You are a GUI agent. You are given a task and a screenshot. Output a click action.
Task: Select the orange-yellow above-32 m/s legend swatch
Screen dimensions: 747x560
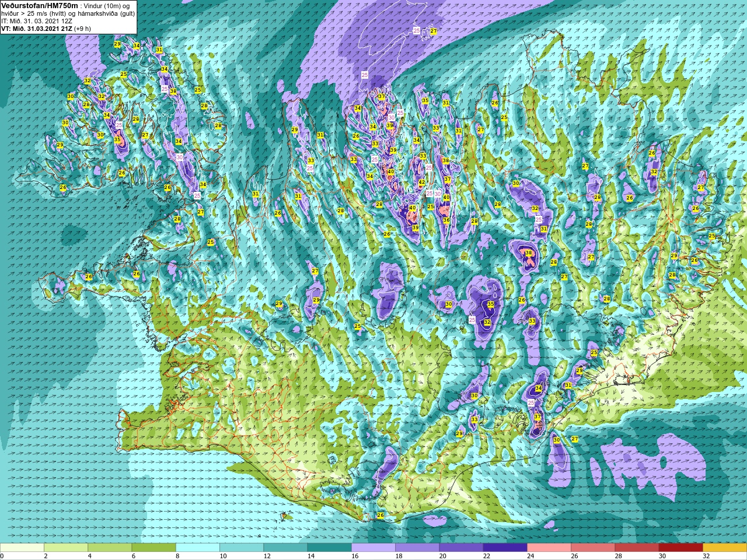725,548
